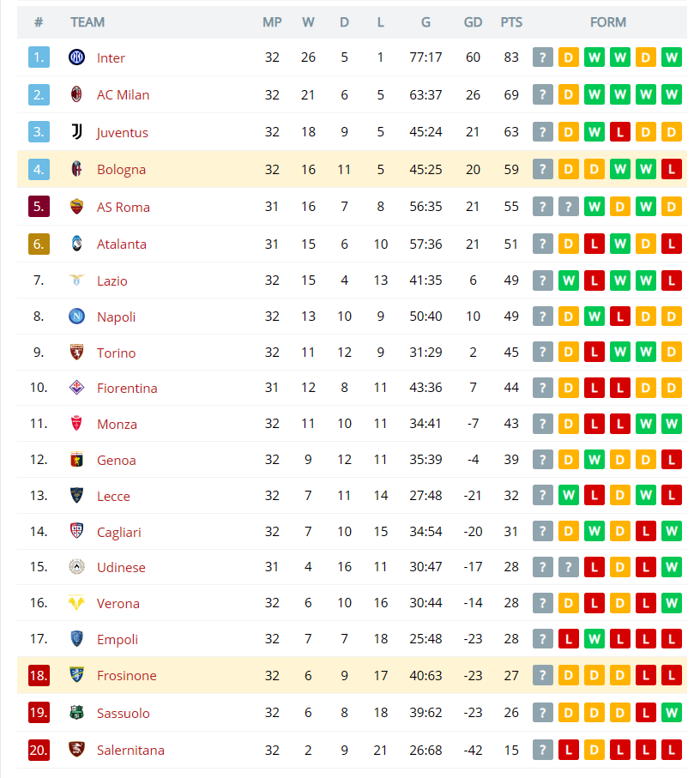Click the FORM column header

(x=607, y=22)
